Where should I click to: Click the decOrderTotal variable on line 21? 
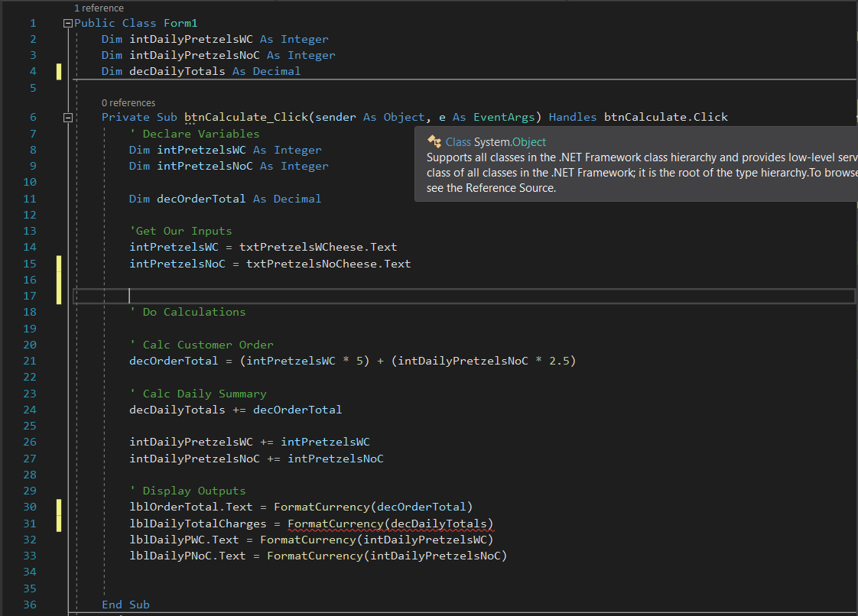[173, 360]
